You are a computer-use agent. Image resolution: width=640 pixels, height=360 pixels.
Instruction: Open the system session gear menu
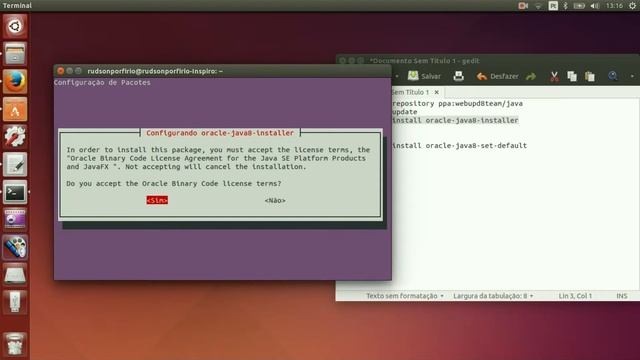click(x=632, y=6)
